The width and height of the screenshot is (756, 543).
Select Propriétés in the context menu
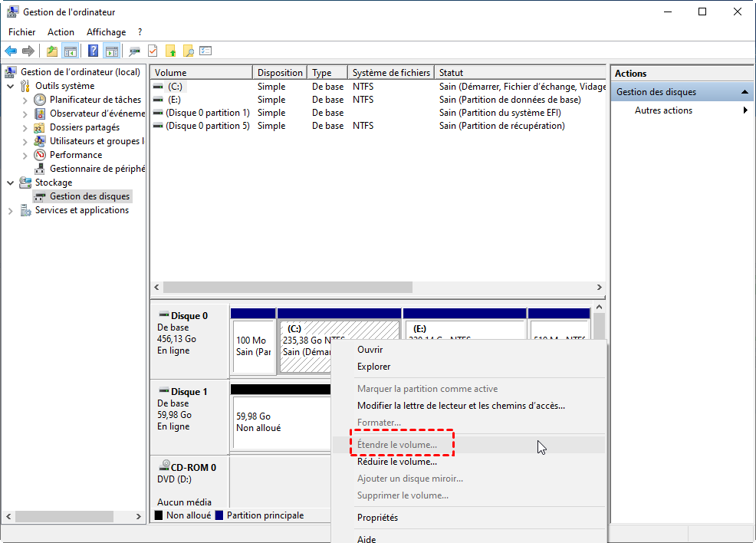(x=377, y=518)
